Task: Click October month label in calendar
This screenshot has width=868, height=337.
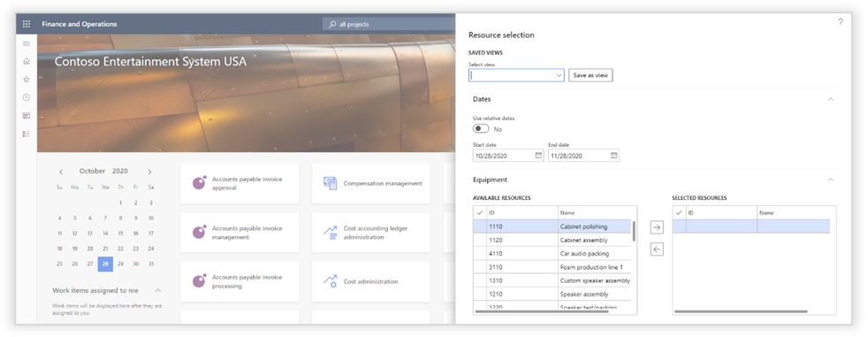Action: click(x=92, y=172)
